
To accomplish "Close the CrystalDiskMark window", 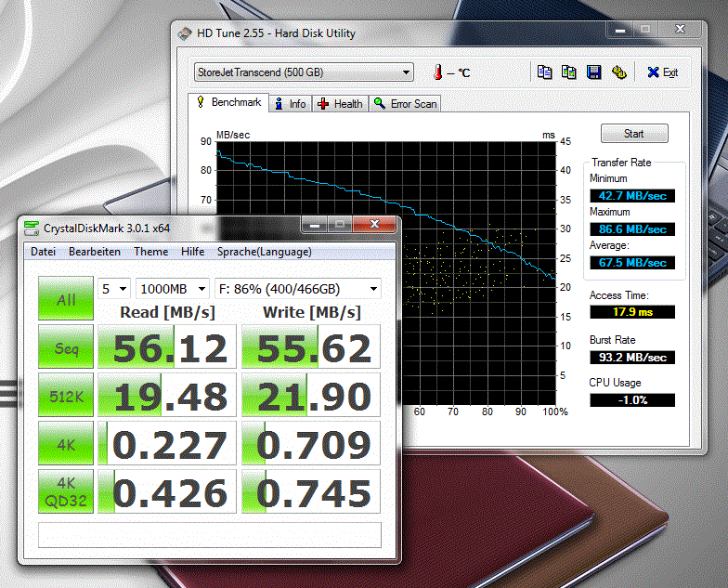I will pos(374,225).
